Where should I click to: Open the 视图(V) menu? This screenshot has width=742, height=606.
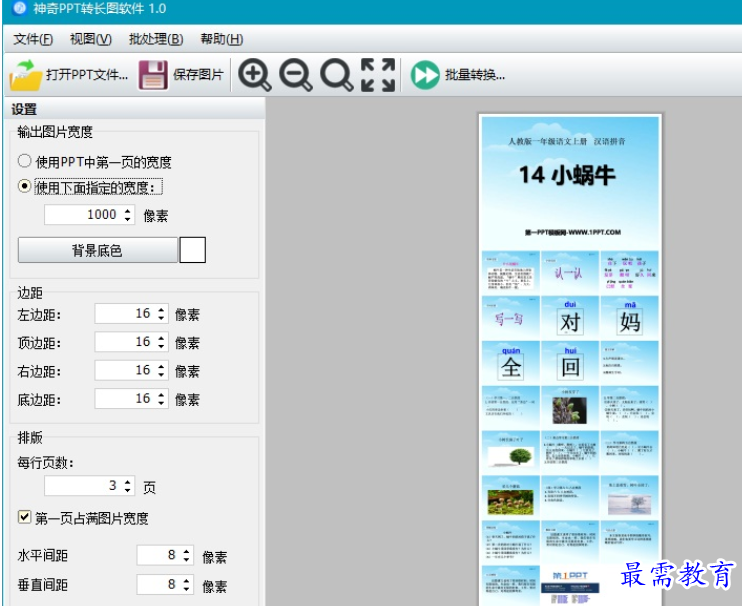90,39
